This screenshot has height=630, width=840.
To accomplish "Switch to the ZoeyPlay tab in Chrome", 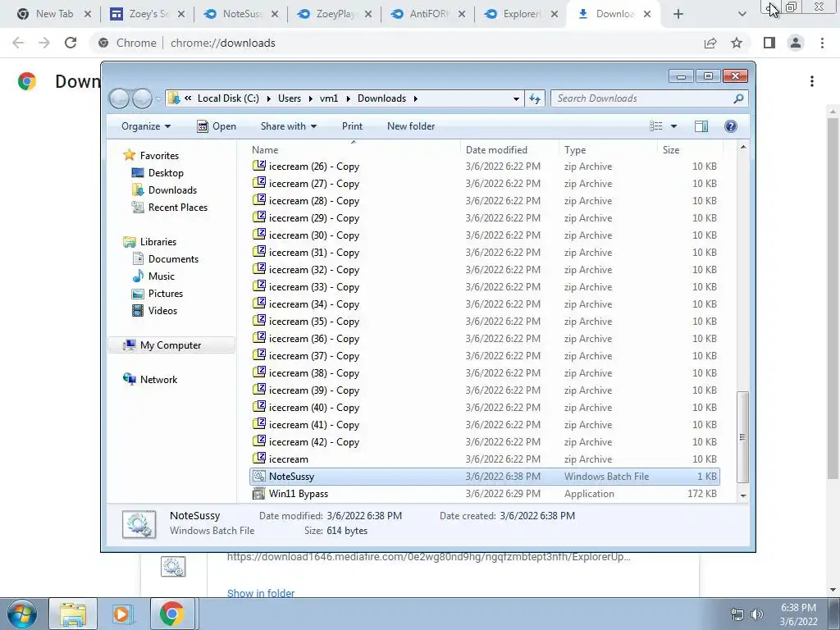I will tap(335, 14).
